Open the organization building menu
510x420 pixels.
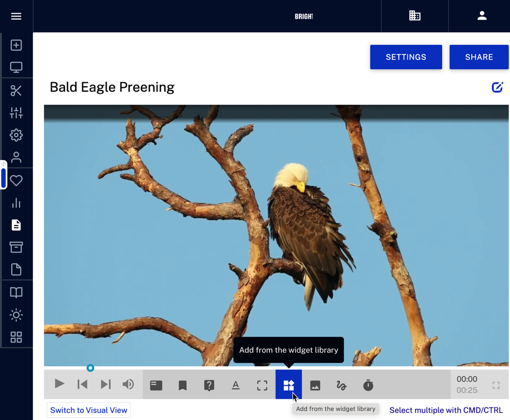tap(415, 16)
